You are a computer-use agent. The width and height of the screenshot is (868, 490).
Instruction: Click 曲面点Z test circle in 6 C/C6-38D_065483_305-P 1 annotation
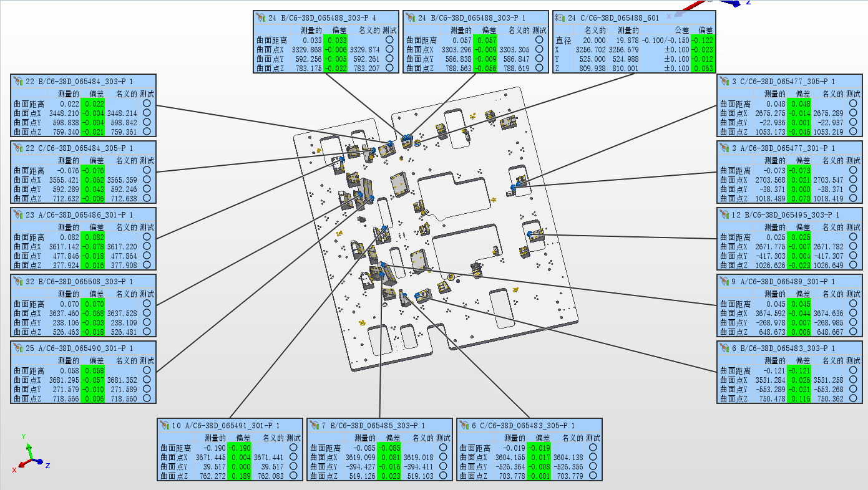coord(593,476)
